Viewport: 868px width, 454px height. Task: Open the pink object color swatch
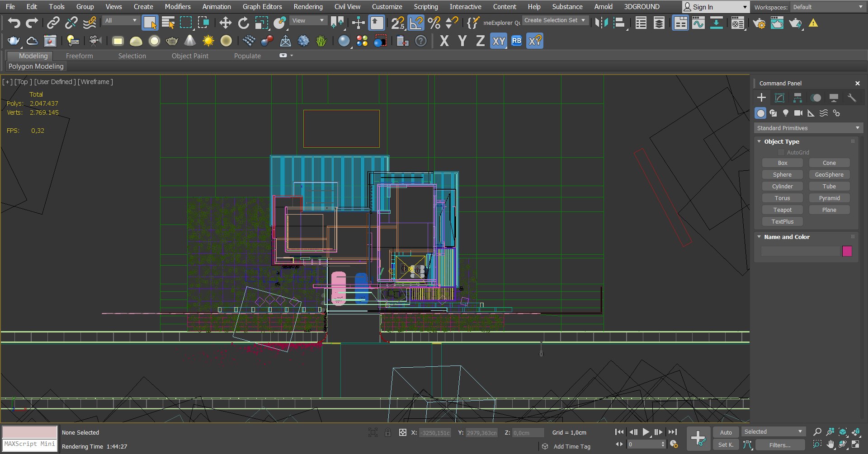point(847,251)
